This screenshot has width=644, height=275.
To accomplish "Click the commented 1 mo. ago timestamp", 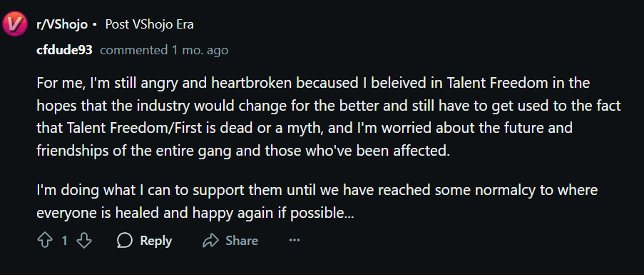I will pos(164,51).
